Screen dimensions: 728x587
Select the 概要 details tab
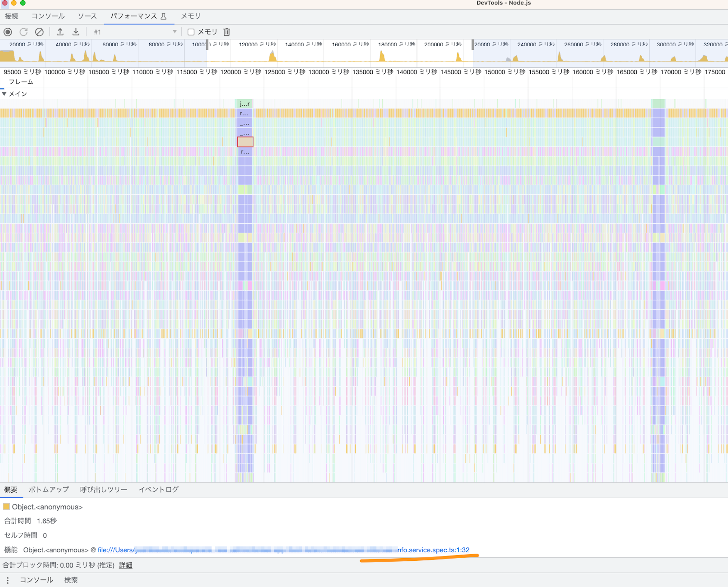click(11, 490)
